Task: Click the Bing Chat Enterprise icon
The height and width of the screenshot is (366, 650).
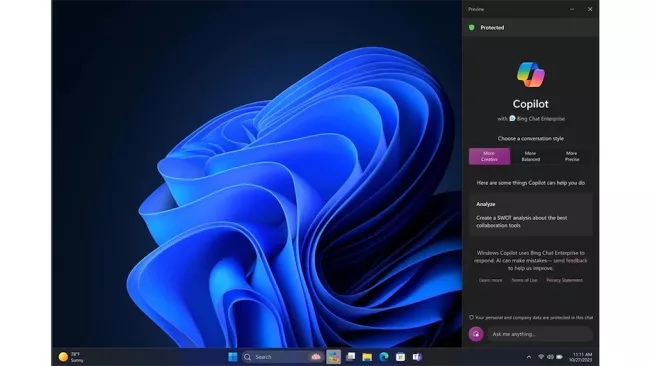Action: click(512, 118)
